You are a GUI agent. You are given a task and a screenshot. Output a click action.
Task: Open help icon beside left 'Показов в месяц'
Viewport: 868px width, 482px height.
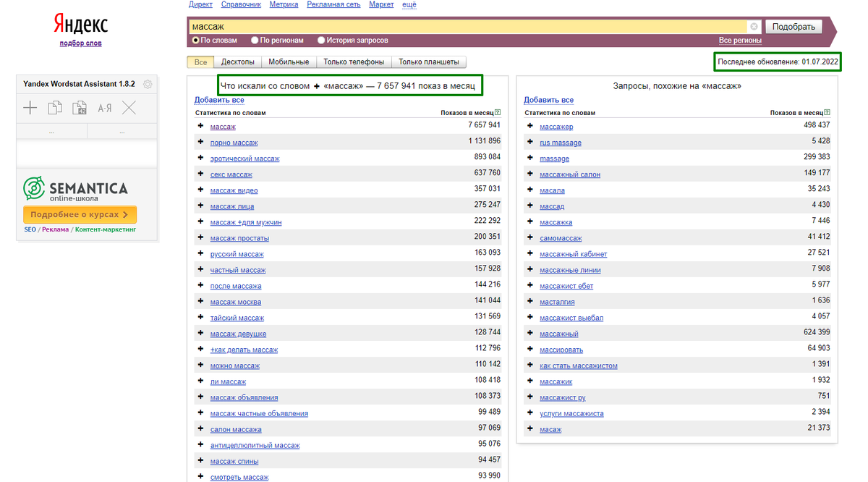pyautogui.click(x=498, y=113)
